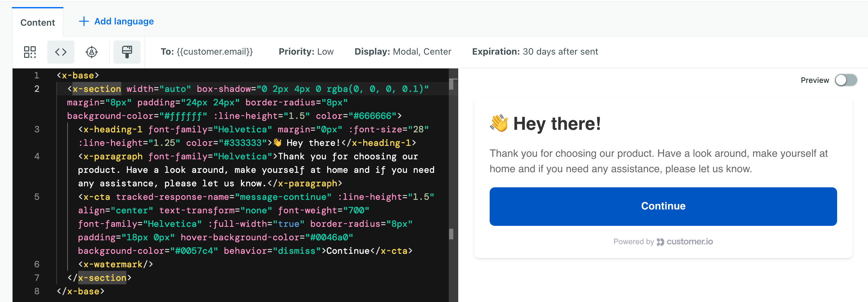Screen dimensions: 868x302
Task: Click the waving hand emoji in preview
Action: coord(499,123)
